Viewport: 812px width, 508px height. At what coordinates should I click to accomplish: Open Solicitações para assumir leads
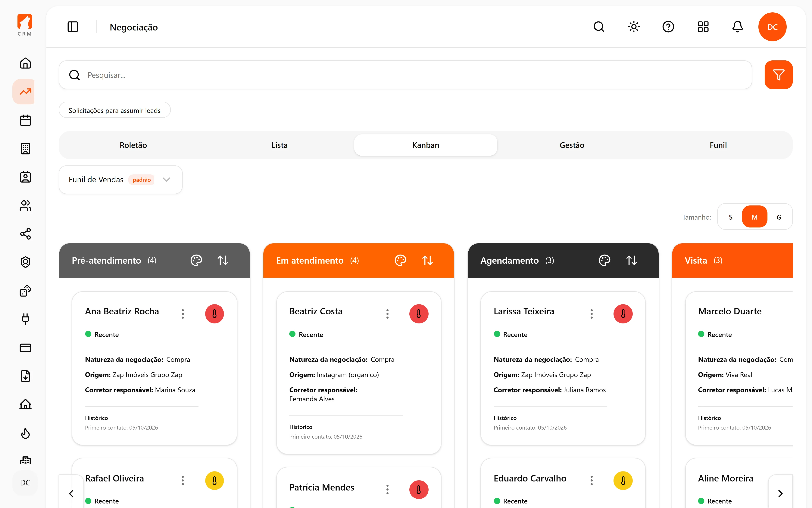coord(114,110)
